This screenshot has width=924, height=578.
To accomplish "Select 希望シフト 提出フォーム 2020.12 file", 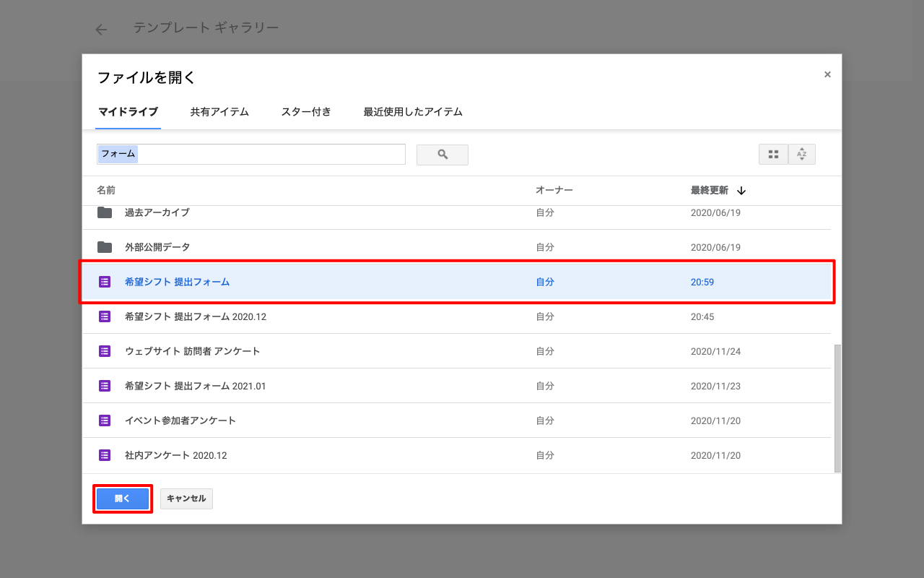I will click(x=456, y=316).
